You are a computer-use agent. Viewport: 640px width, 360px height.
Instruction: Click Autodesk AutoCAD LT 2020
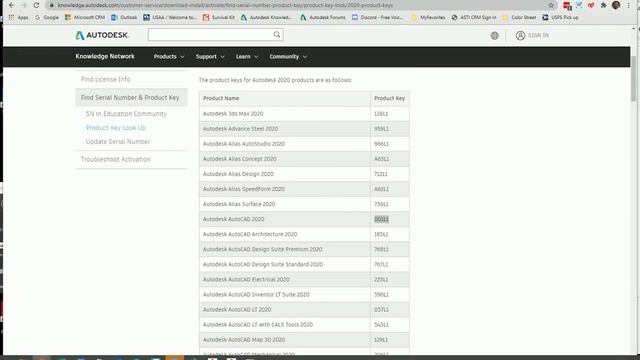tap(237, 310)
